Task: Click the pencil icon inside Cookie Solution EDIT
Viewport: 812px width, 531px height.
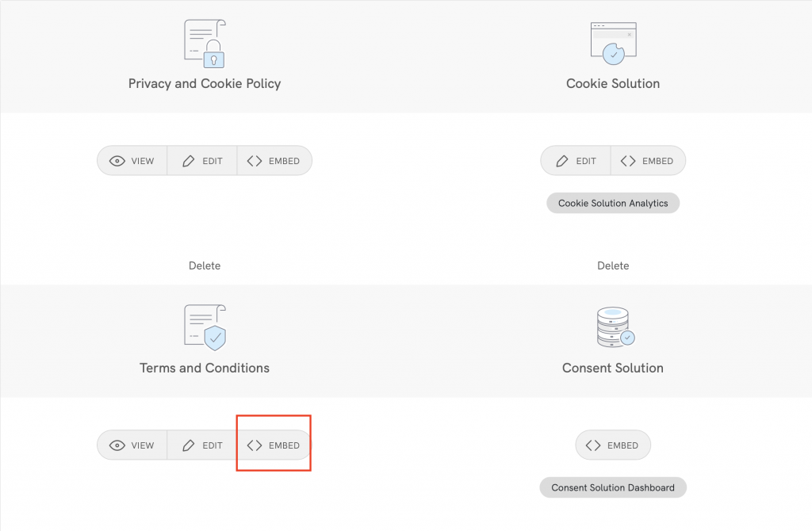Action: [x=561, y=160]
